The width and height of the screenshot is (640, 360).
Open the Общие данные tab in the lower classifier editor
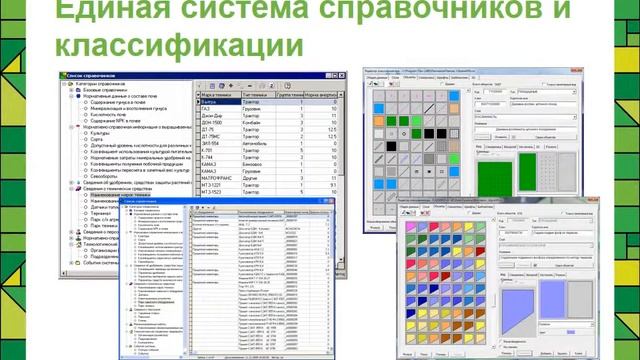pyautogui.click(x=409, y=207)
